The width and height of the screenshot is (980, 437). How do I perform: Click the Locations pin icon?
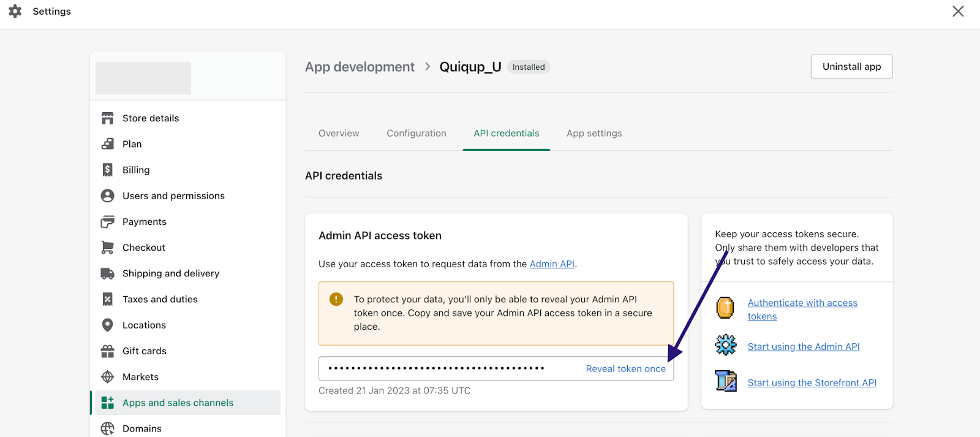click(108, 325)
